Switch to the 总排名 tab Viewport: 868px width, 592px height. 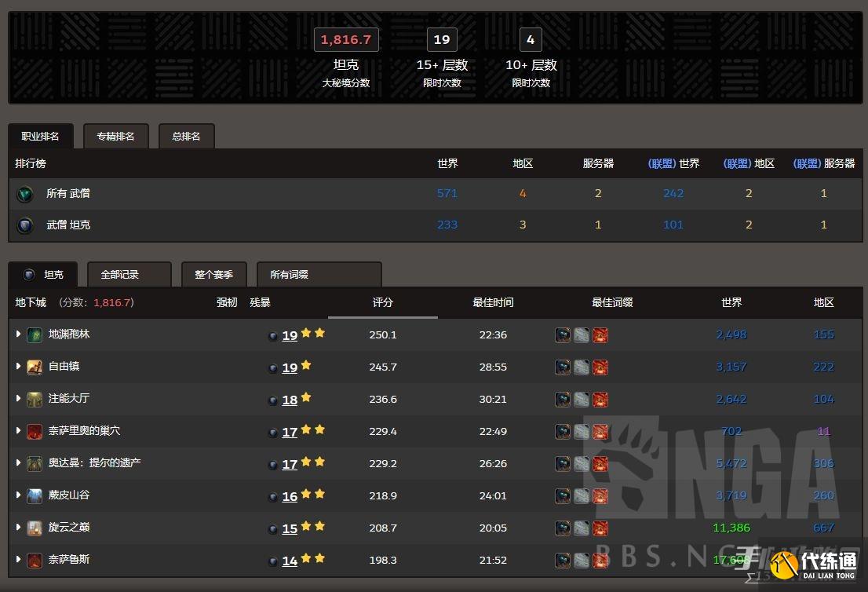point(186,136)
